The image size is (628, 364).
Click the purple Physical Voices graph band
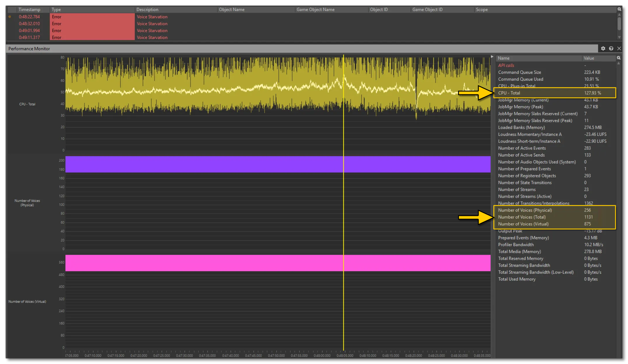(x=203, y=164)
